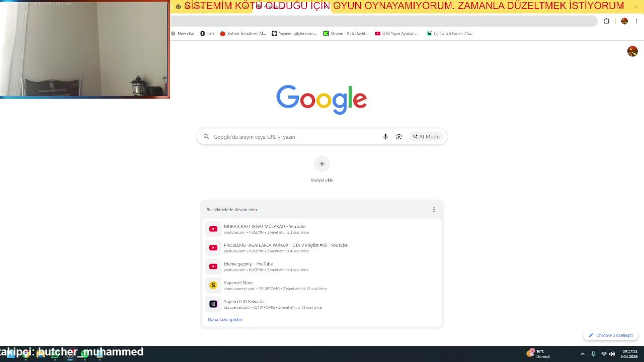The height and width of the screenshot is (362, 644).
Task: Open the Wi-Fi network tray icon
Action: 604,354
